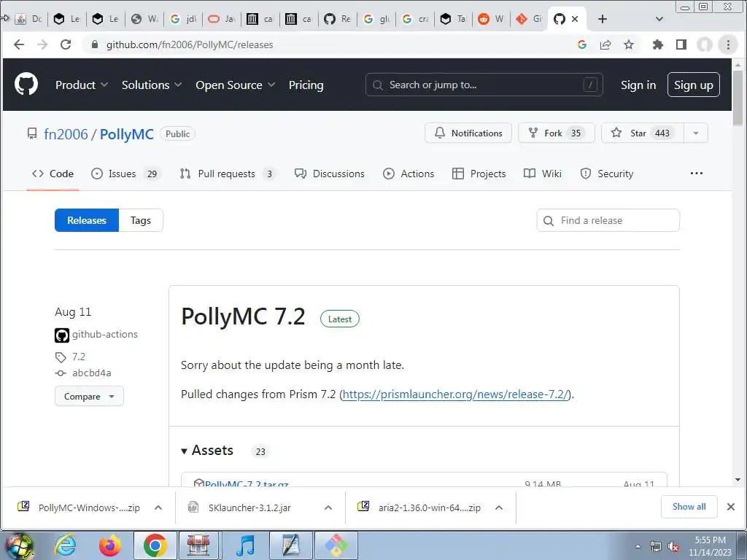This screenshot has width=747, height=560.
Task: Click Show all downloads
Action: coord(689,507)
